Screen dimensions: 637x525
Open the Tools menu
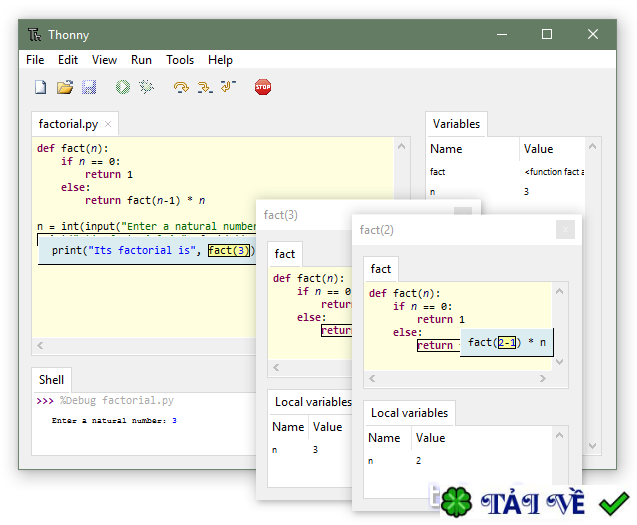click(180, 60)
